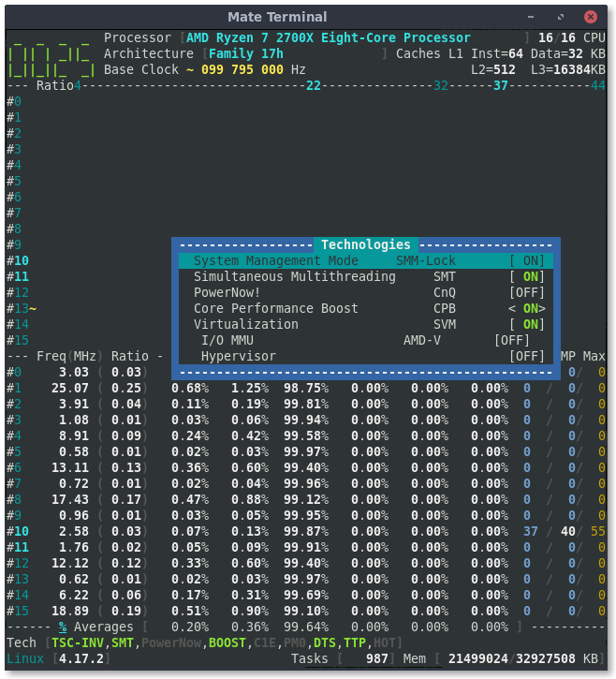Click ratio marker 37 on the ruler
Screen dimensions: 616x679
pyautogui.click(x=501, y=86)
